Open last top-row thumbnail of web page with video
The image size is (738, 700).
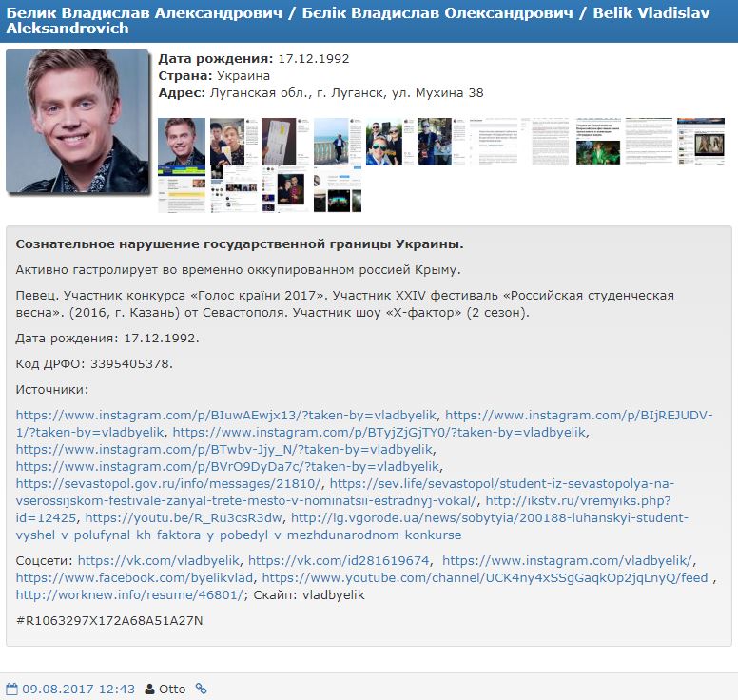pos(701,141)
